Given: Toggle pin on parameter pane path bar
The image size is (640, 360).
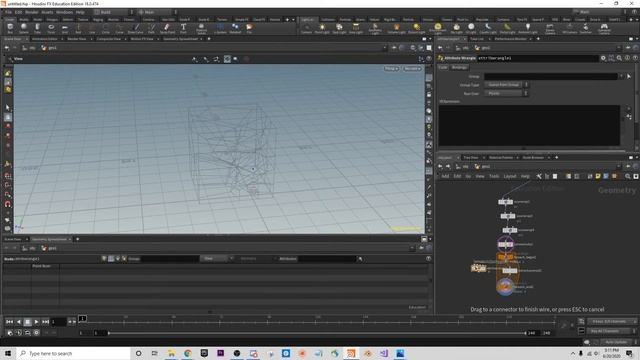Looking at the screenshot, I should (x=628, y=48).
